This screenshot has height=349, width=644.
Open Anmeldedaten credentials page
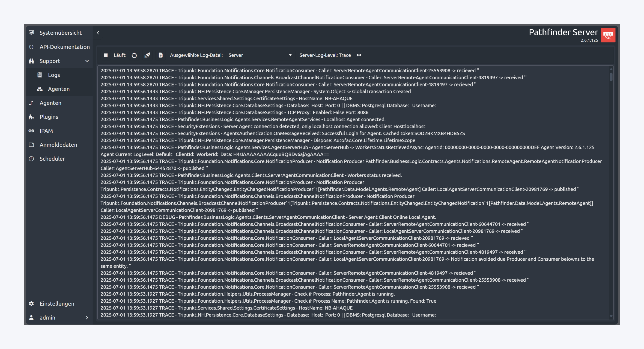[58, 145]
